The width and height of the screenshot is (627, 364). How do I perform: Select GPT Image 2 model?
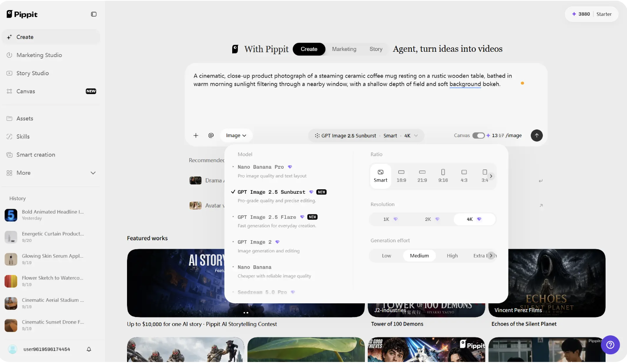pos(289,246)
